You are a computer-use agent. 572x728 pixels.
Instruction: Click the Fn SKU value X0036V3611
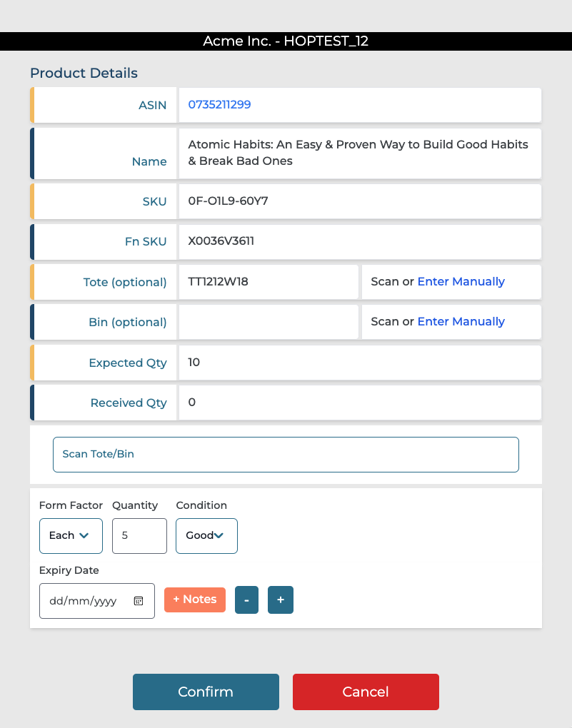(221, 242)
